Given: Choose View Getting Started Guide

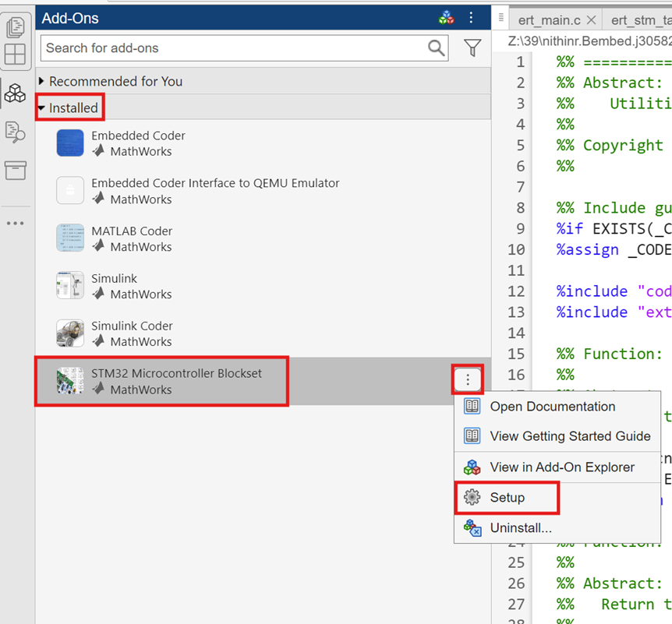Looking at the screenshot, I should tap(569, 436).
